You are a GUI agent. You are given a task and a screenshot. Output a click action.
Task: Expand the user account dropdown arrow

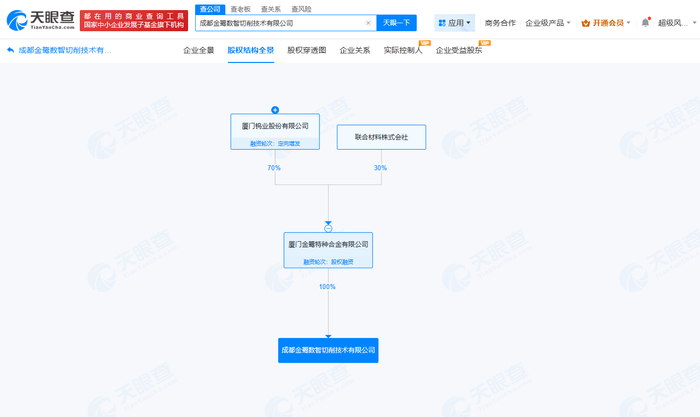point(694,22)
